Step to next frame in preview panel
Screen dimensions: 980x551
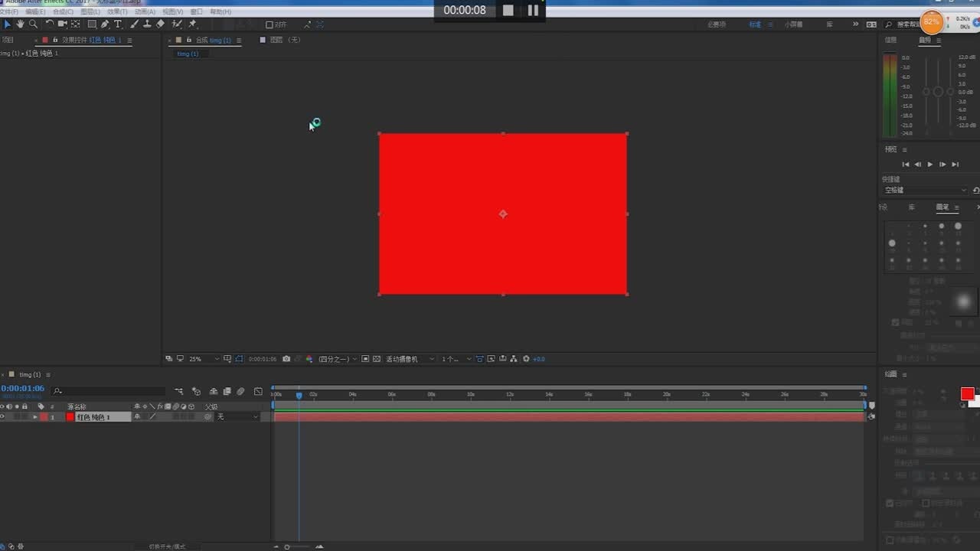click(942, 165)
